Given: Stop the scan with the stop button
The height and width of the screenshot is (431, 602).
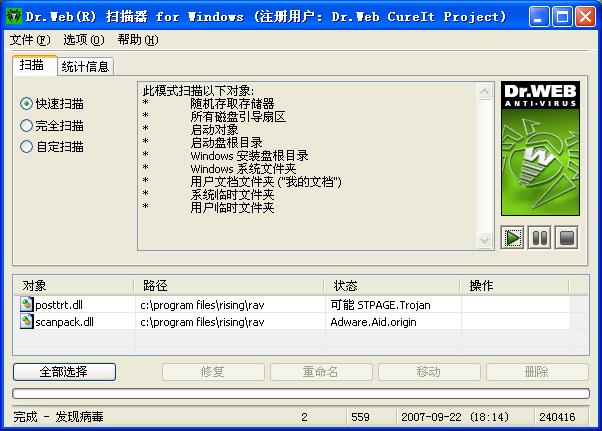Looking at the screenshot, I should [x=567, y=238].
